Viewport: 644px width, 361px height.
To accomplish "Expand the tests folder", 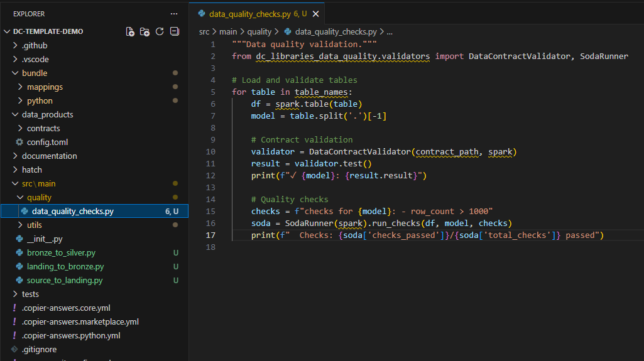I will pyautogui.click(x=15, y=294).
